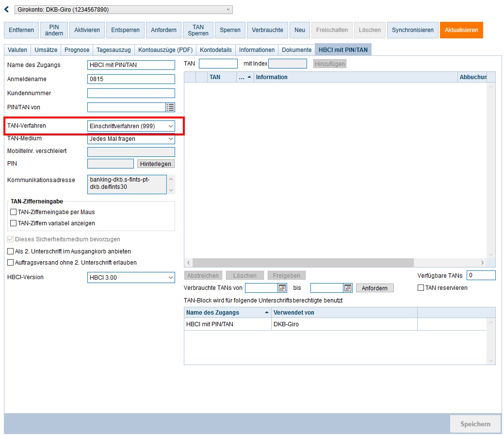This screenshot has height=435, width=504.
Task: Enable TAN-Zifferneingabe per Maus
Action: coord(13,212)
